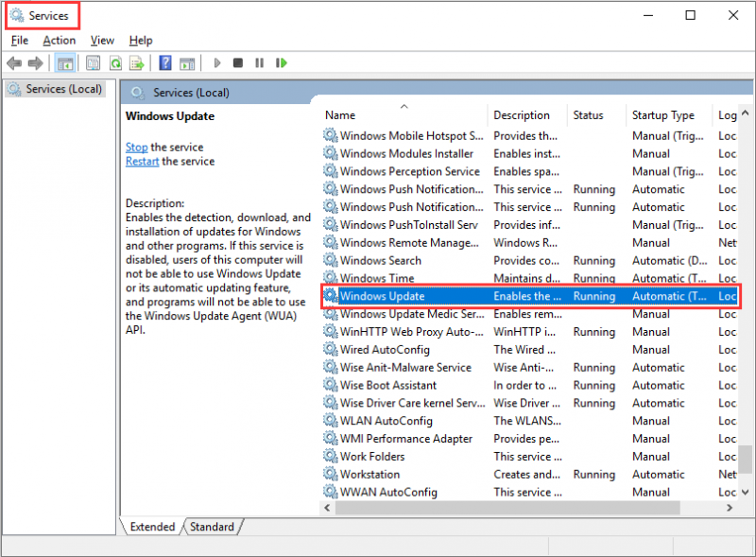Click 'The WLANS...' description cell
756x557 pixels.
(x=527, y=421)
